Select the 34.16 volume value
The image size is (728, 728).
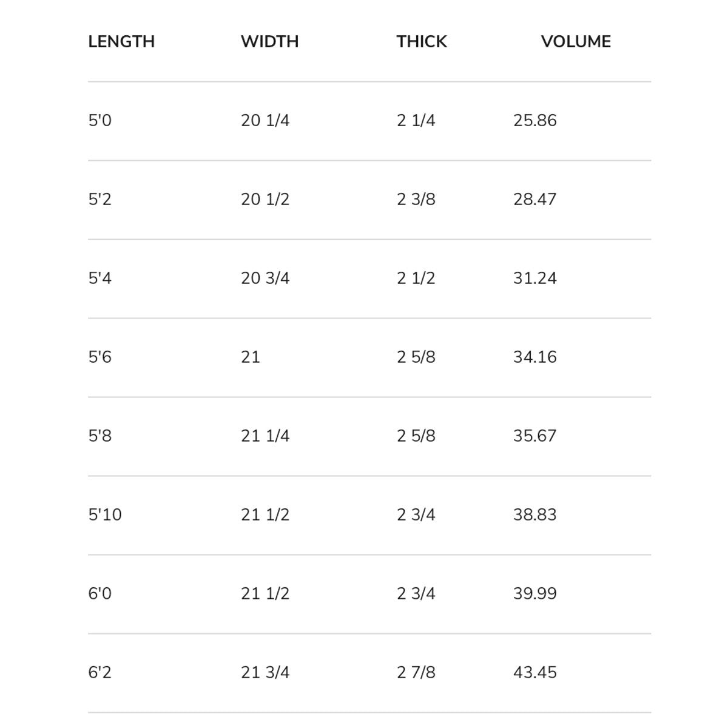(535, 357)
